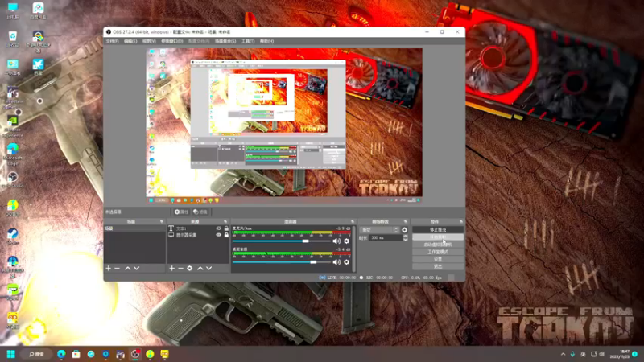644x362 pixels.
Task: Pop out the Scene Transitions dock icon
Action: coord(406,222)
